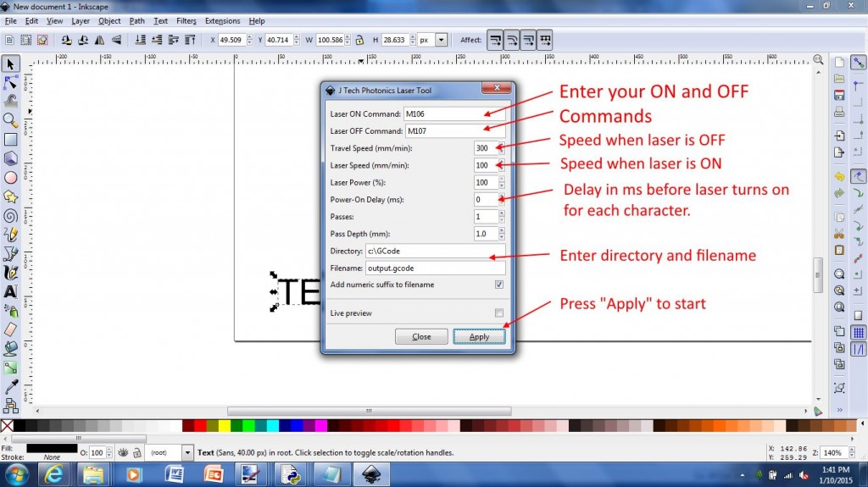Pick the yellow palette swatch
This screenshot has height=487, width=868.
point(224,425)
